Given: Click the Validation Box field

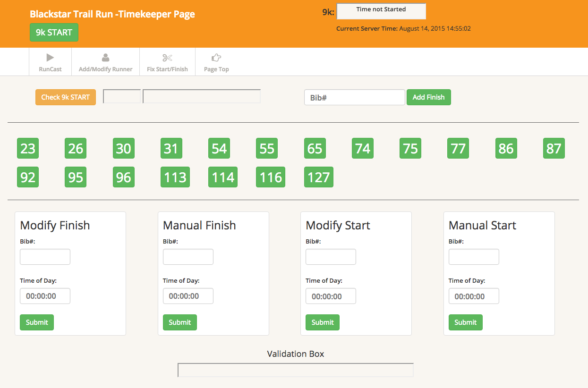Looking at the screenshot, I should pyautogui.click(x=295, y=370).
